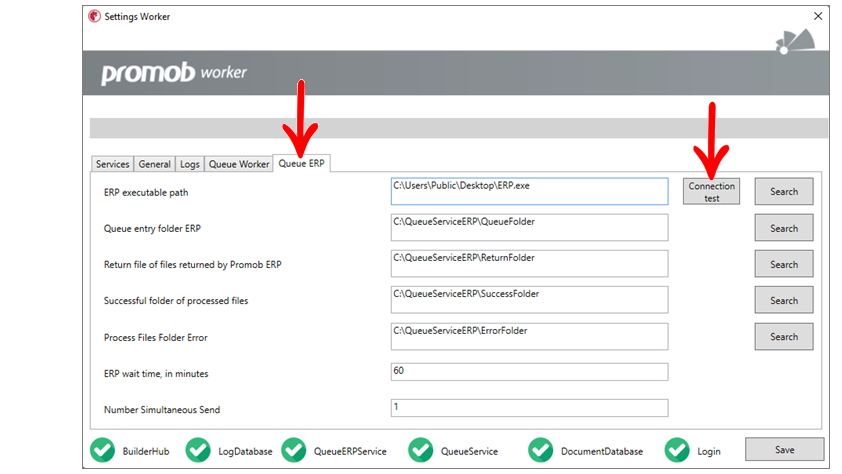Click Search for Successful folder
The width and height of the screenshot is (842, 474).
[x=784, y=300]
